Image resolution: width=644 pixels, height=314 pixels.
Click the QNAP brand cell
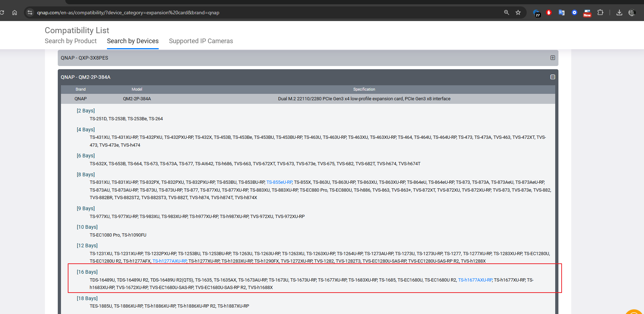(x=81, y=99)
